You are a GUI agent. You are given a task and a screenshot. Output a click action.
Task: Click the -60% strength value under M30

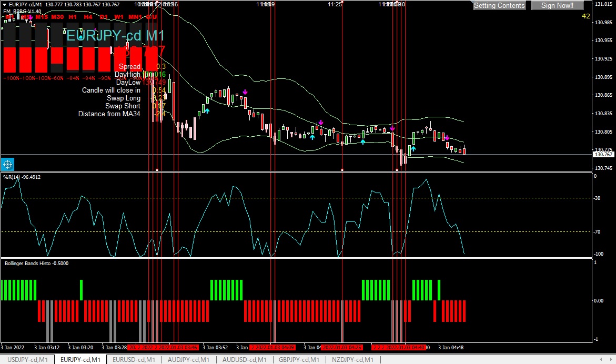point(57,78)
